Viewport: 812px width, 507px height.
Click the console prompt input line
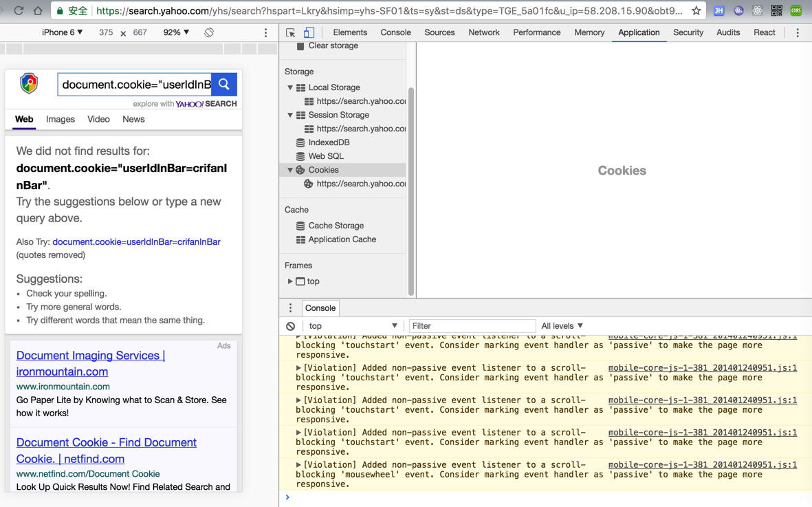[549, 497]
